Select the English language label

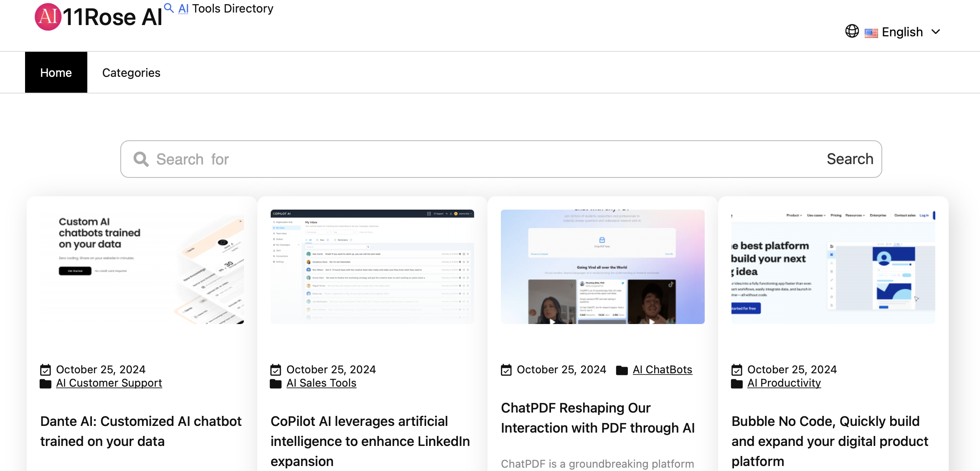(x=902, y=32)
